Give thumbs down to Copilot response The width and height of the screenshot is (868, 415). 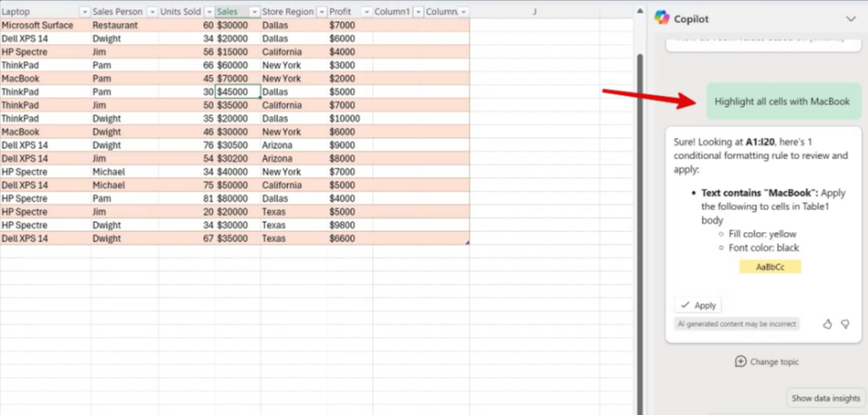tap(845, 324)
